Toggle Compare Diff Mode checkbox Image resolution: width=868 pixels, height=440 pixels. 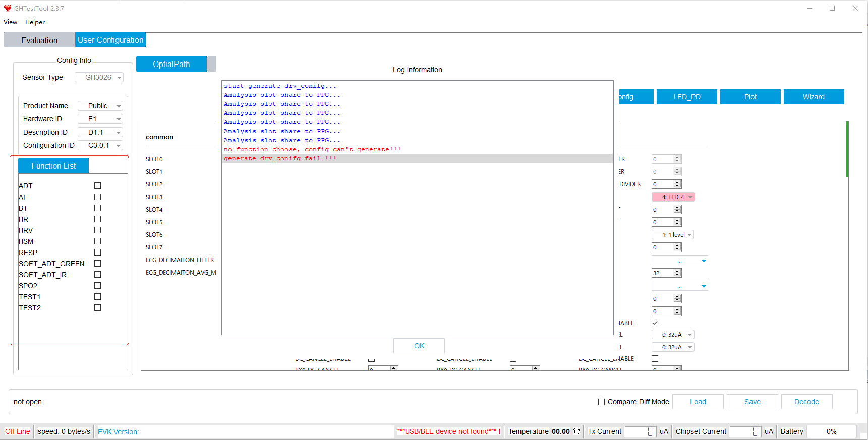point(601,402)
